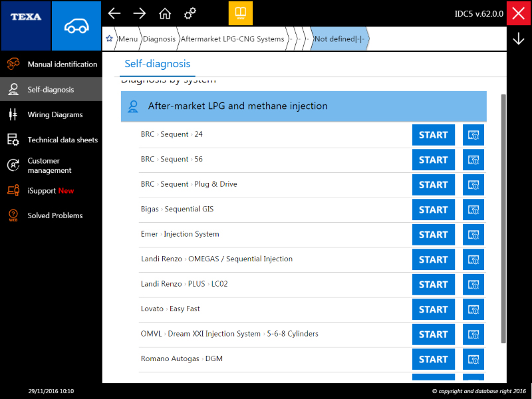Open the settings gears icon
532x399 pixels.
point(190,13)
